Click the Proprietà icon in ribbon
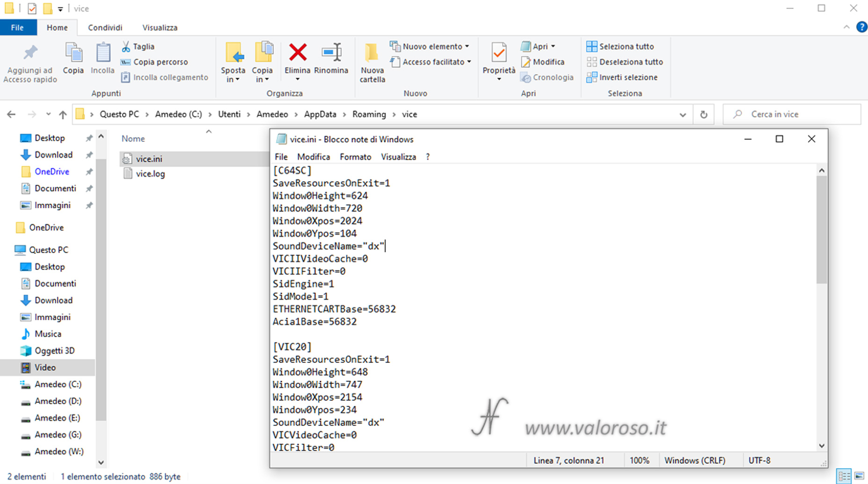Image resolution: width=868 pixels, height=484 pixels. (x=499, y=53)
